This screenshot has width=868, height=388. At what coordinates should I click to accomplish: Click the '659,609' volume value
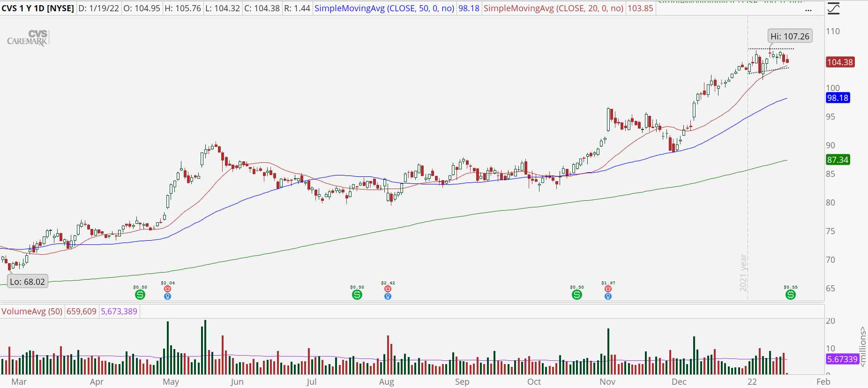[82, 312]
